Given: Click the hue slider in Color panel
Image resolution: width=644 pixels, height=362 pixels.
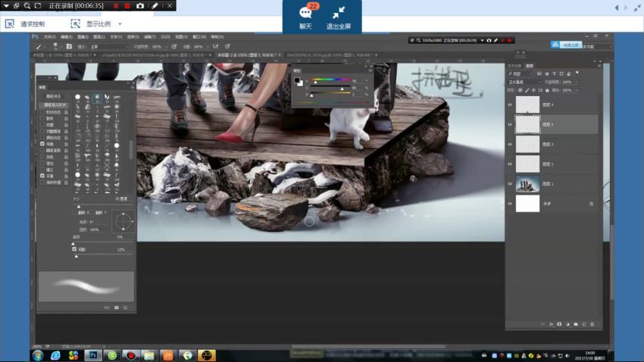Looking at the screenshot, I should click(x=330, y=80).
